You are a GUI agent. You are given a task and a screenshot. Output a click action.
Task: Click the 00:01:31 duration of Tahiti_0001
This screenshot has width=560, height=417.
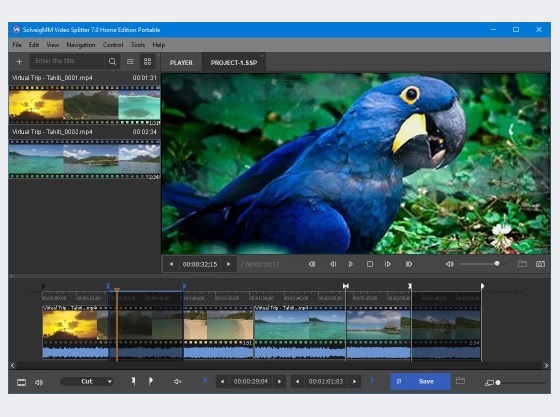(144, 78)
